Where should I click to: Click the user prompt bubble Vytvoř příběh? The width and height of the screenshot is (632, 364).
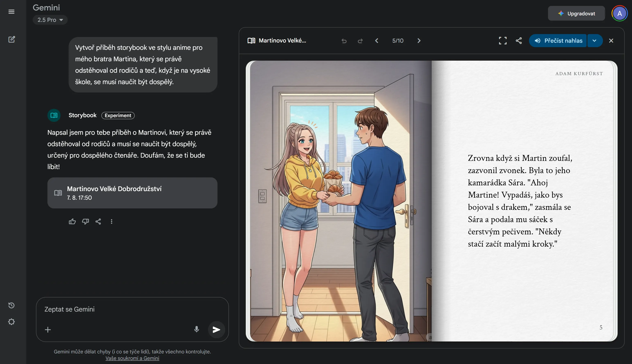pyautogui.click(x=143, y=65)
